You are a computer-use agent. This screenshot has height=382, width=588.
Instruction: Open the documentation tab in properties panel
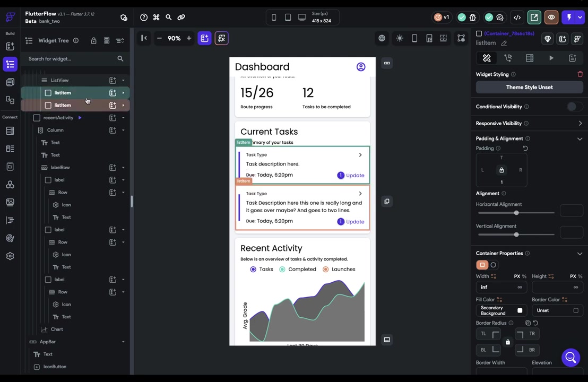(572, 58)
